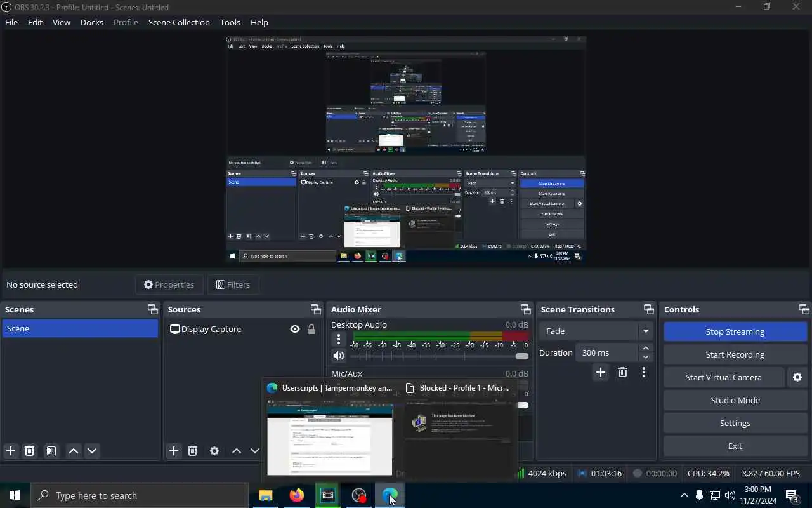Screen dimensions: 812x508
Task: Remove selected source trash icon
Action: point(193,451)
